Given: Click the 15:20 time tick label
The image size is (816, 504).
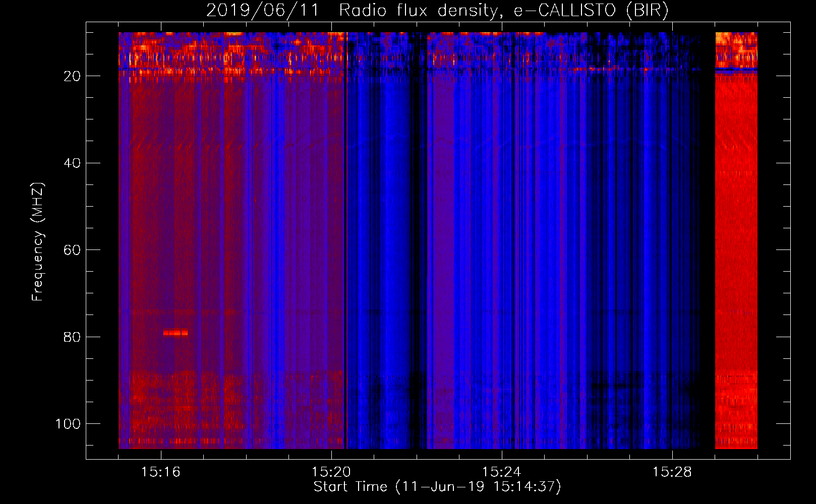Looking at the screenshot, I should pos(331,472).
